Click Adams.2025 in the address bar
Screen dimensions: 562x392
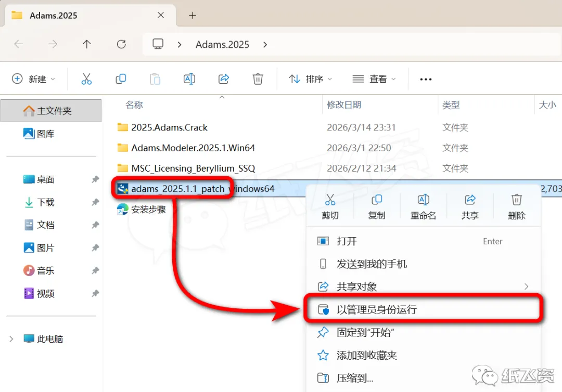pyautogui.click(x=222, y=44)
